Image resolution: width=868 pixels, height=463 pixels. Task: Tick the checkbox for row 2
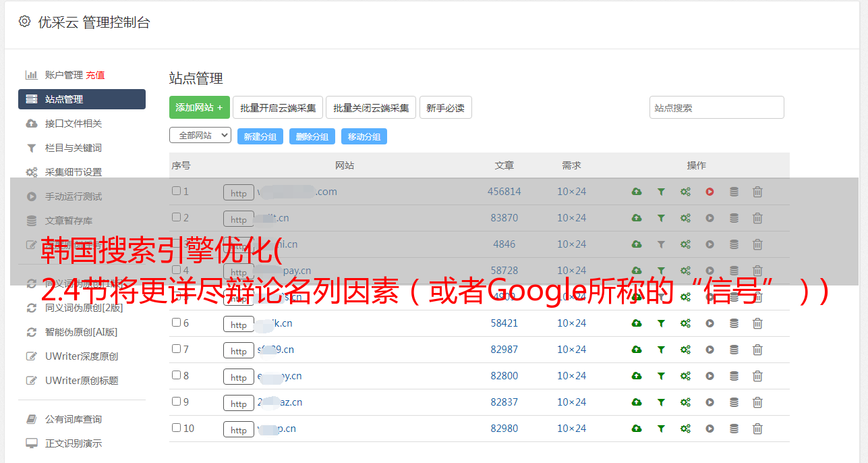point(177,217)
